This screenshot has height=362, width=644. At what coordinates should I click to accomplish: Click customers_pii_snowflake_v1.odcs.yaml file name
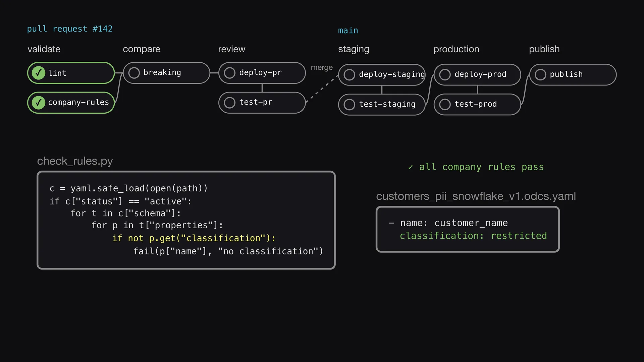click(x=476, y=196)
